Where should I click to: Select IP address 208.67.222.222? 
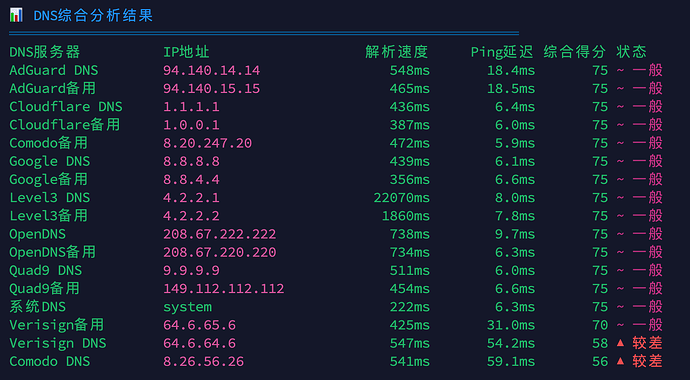220,234
